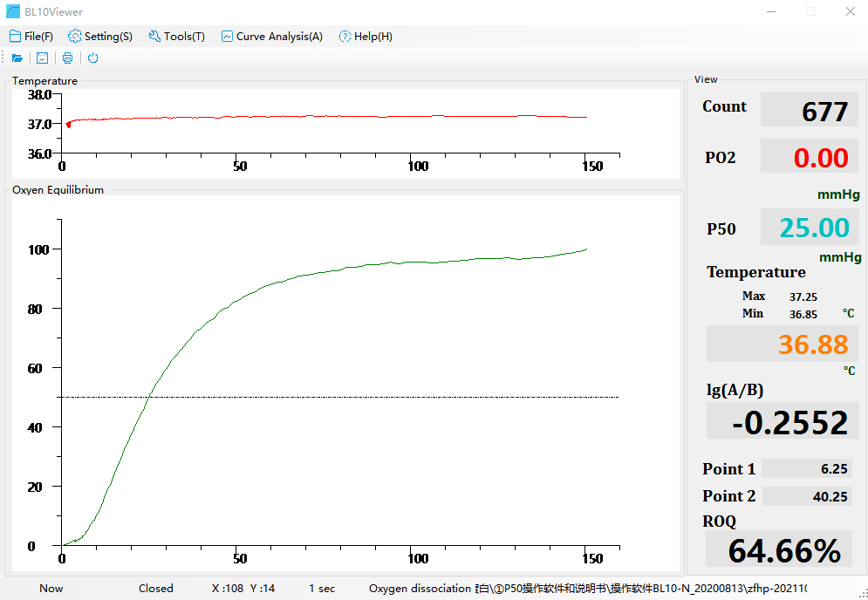Click the 'Point 1' label

tap(729, 469)
